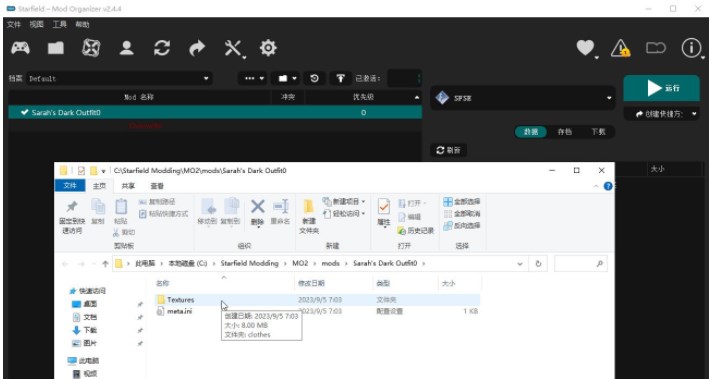Click Starfield Modding in the breadcrumb path
The width and height of the screenshot is (711, 379).
249,263
